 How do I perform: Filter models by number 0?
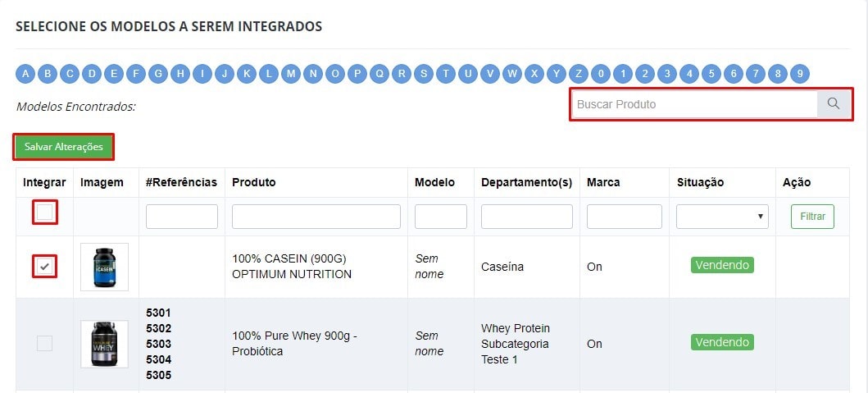pos(601,74)
